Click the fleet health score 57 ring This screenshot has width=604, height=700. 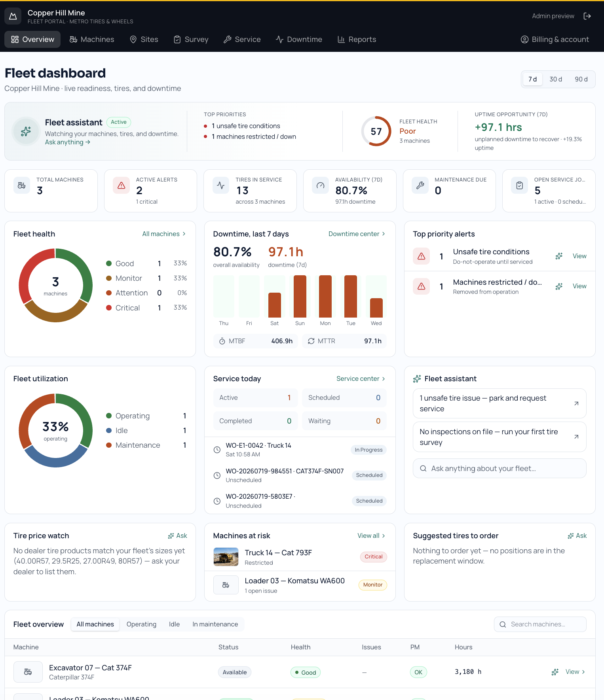click(376, 131)
